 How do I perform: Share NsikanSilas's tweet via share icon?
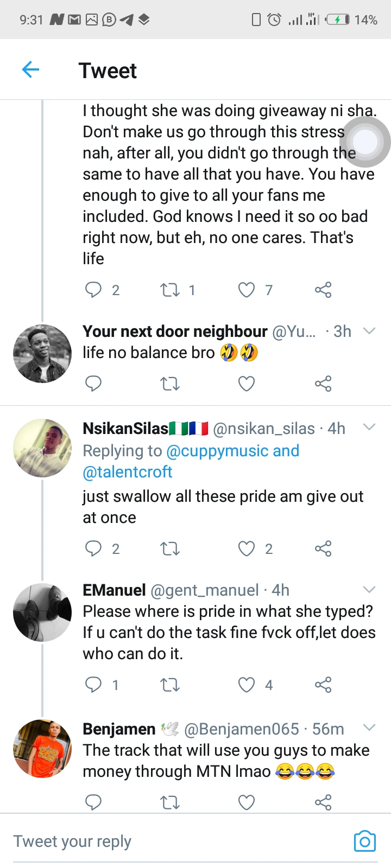(323, 548)
